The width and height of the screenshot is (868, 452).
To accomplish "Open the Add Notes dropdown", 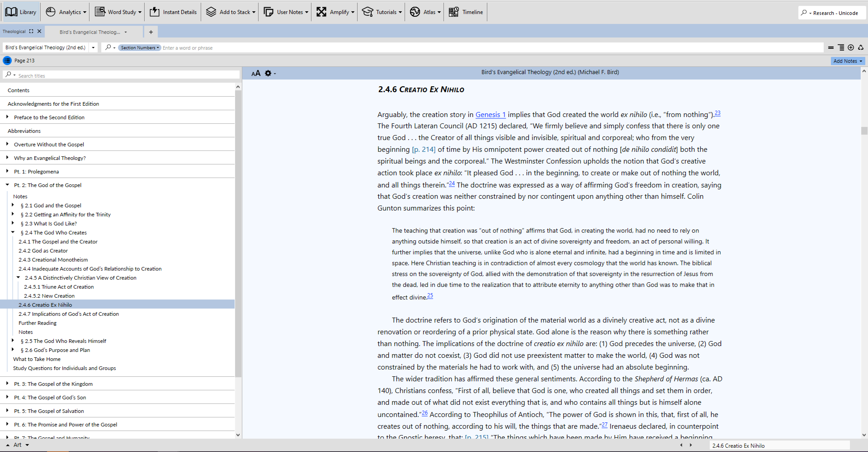I will 848,61.
